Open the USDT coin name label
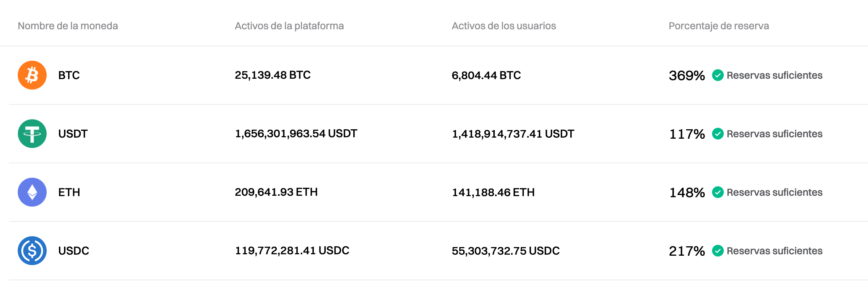 pos(73,134)
